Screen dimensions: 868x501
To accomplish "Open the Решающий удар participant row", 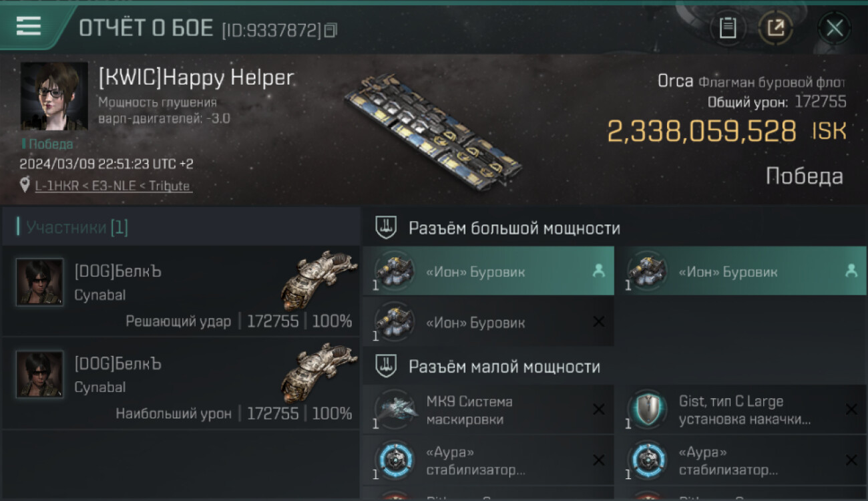I will [180, 291].
